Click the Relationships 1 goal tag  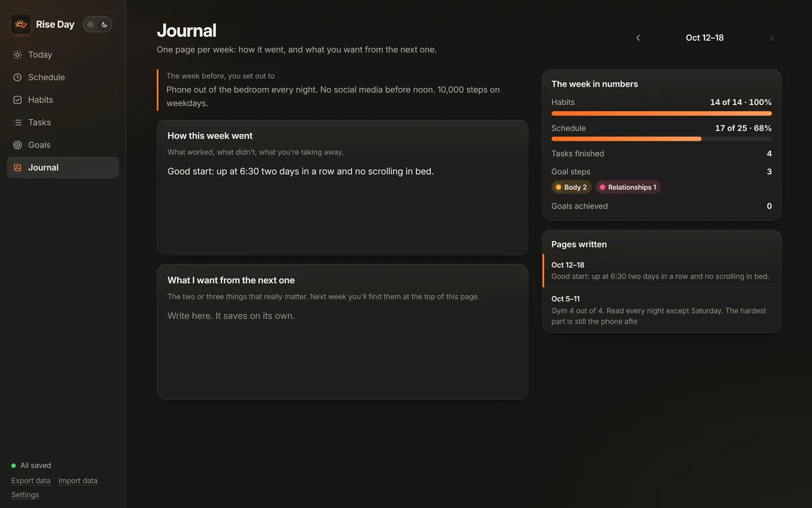(628, 188)
